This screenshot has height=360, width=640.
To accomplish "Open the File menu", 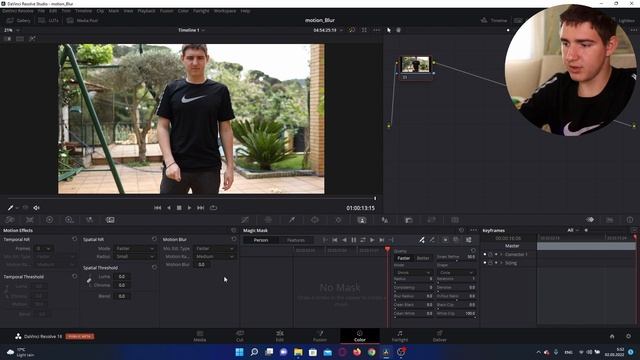I will (41, 11).
